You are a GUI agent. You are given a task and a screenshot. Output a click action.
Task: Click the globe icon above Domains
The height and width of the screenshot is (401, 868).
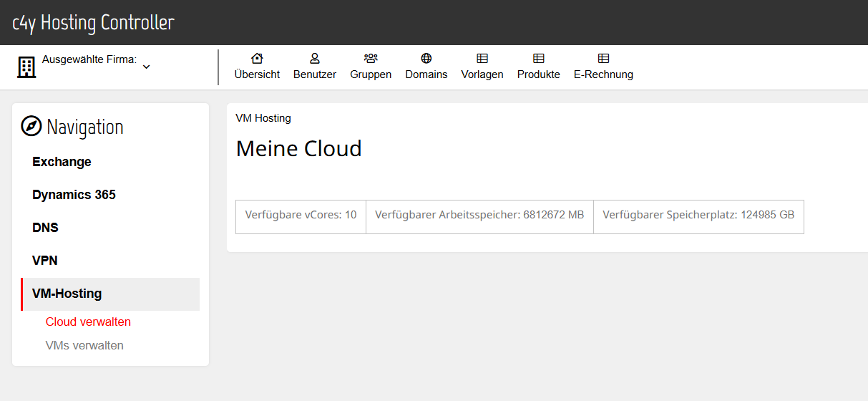click(426, 58)
